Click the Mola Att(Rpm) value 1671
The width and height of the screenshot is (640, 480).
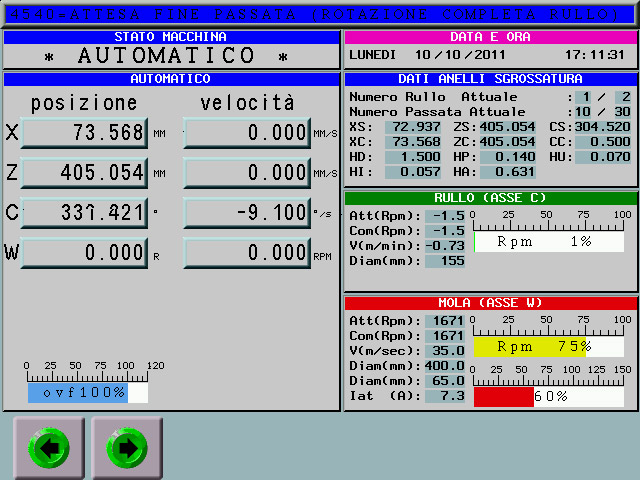pos(446,321)
